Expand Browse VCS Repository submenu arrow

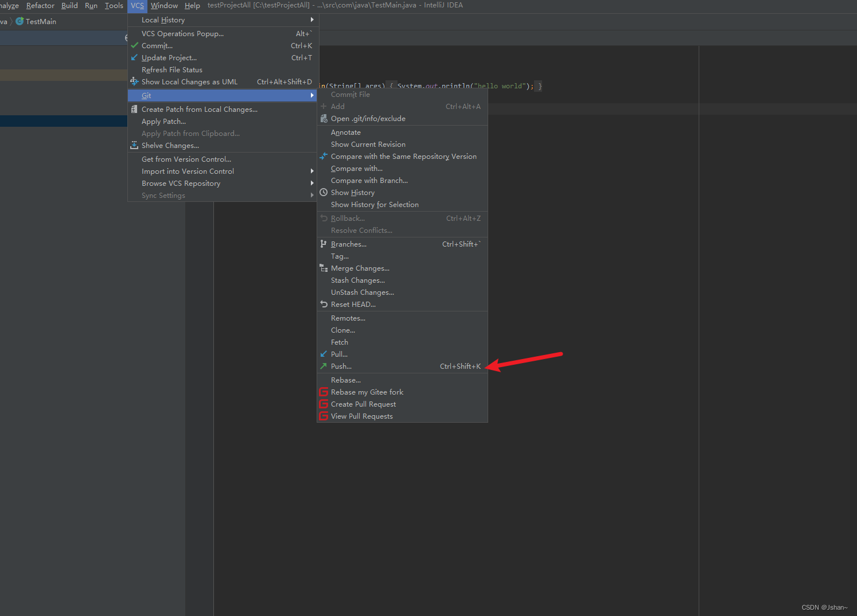[x=312, y=183]
